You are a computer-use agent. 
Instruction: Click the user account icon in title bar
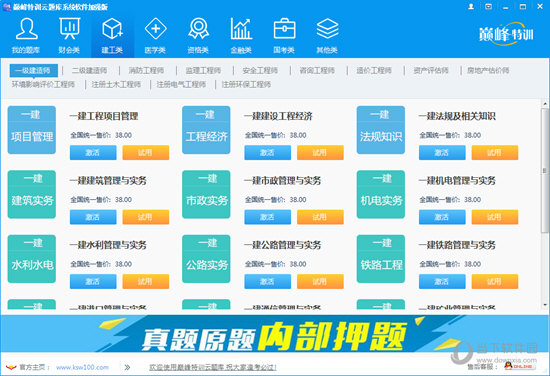click(471, 6)
